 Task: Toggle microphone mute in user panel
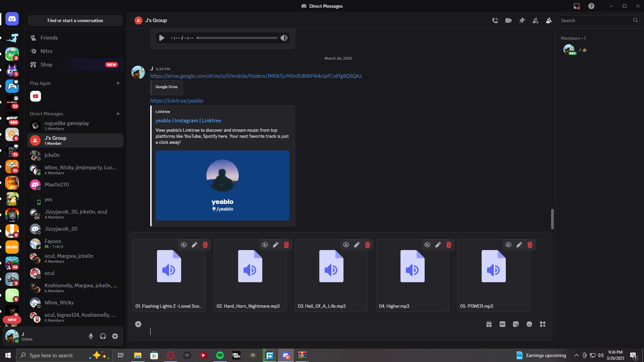pos(91,336)
